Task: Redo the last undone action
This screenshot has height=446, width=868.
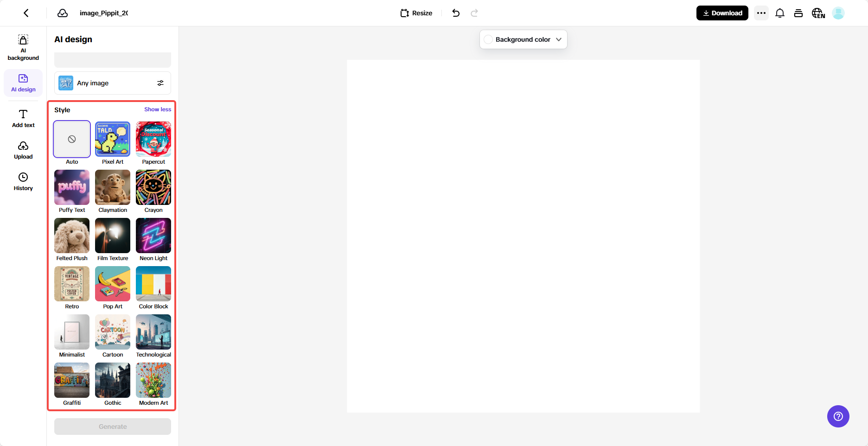Action: 474,13
